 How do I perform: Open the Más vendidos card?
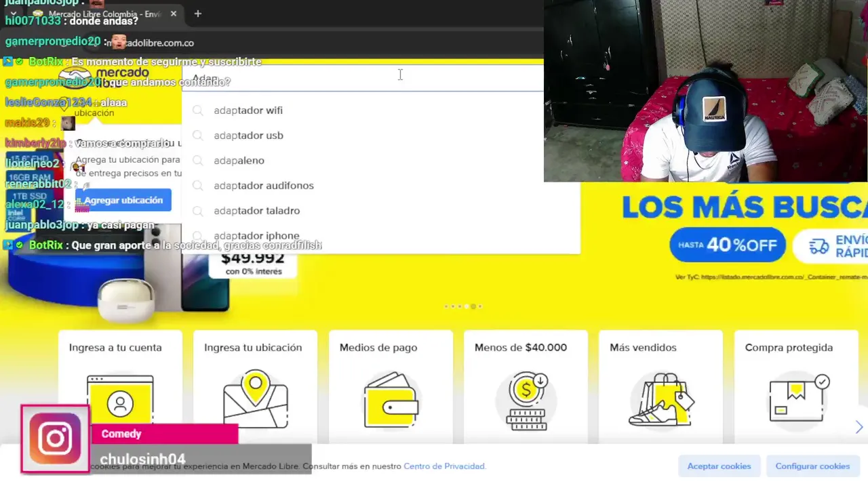coord(660,386)
